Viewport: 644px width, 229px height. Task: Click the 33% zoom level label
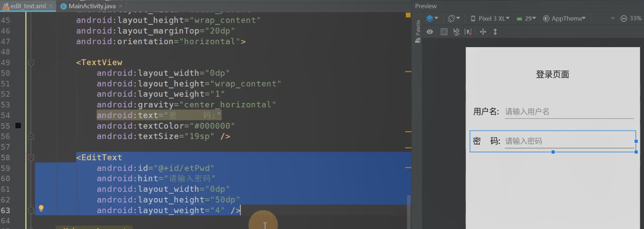(635, 18)
